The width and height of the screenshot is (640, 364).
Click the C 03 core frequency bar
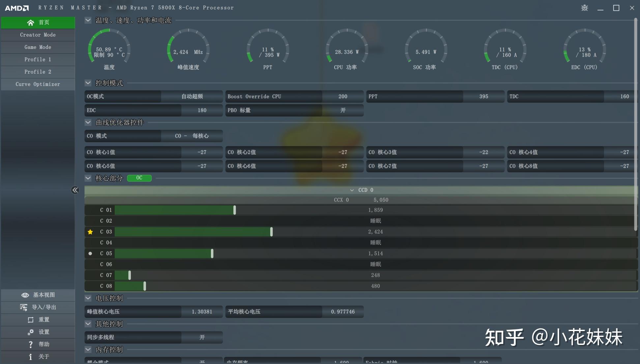194,232
